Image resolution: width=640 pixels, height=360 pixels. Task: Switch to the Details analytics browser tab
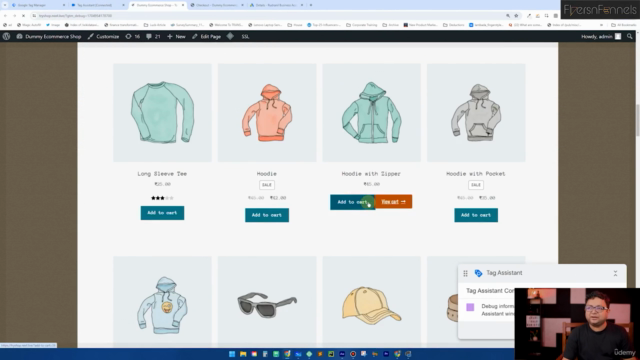pyautogui.click(x=276, y=5)
